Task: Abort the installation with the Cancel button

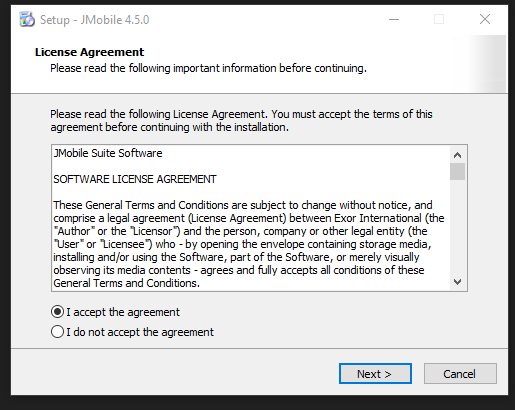Action: (x=460, y=374)
